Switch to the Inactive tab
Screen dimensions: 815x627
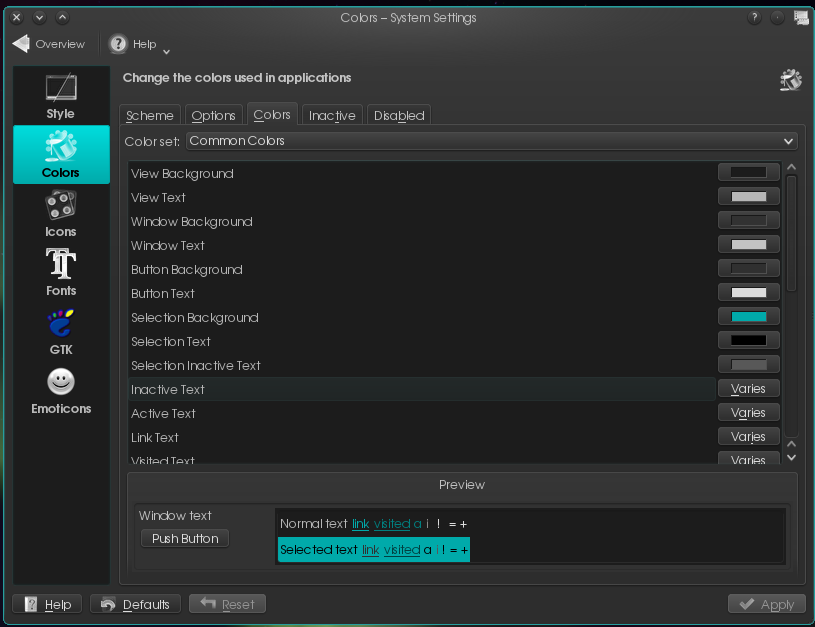pos(332,115)
